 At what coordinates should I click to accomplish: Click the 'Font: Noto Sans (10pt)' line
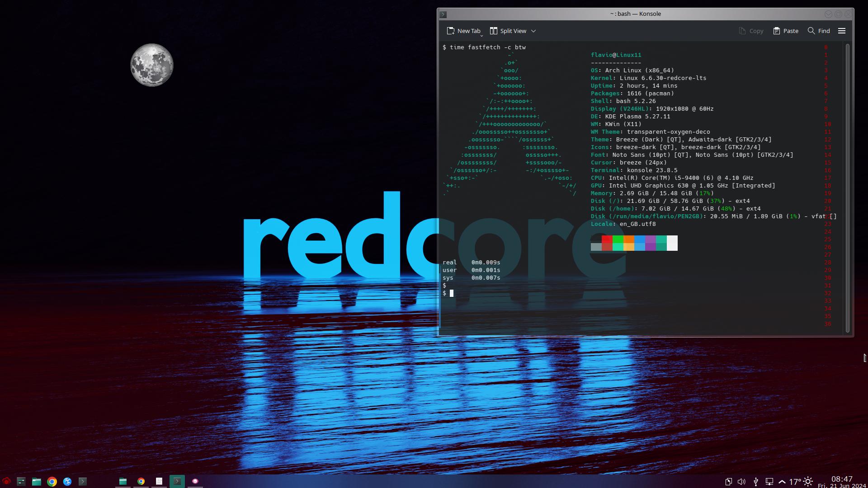[692, 155]
